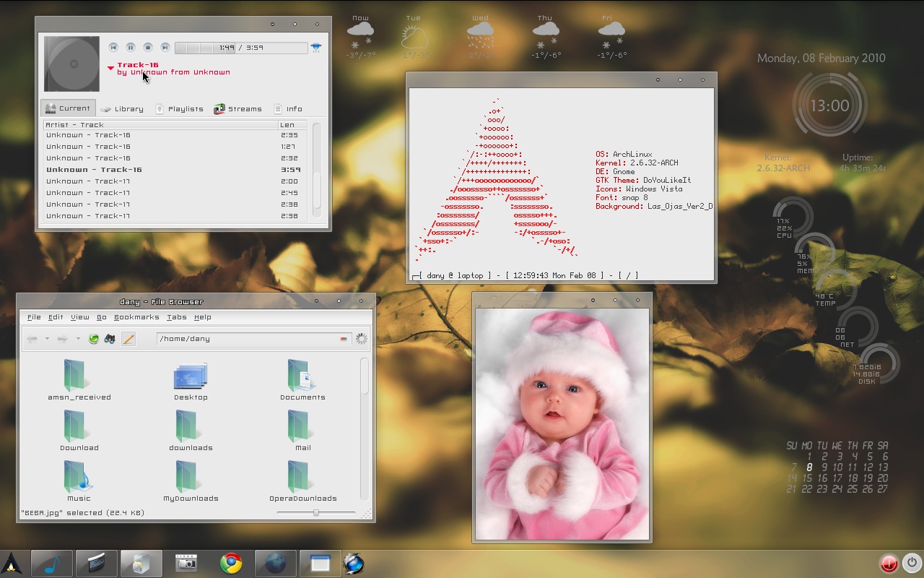Select the Track-16 row with length 1:27
The image size is (924, 578).
coord(175,147)
